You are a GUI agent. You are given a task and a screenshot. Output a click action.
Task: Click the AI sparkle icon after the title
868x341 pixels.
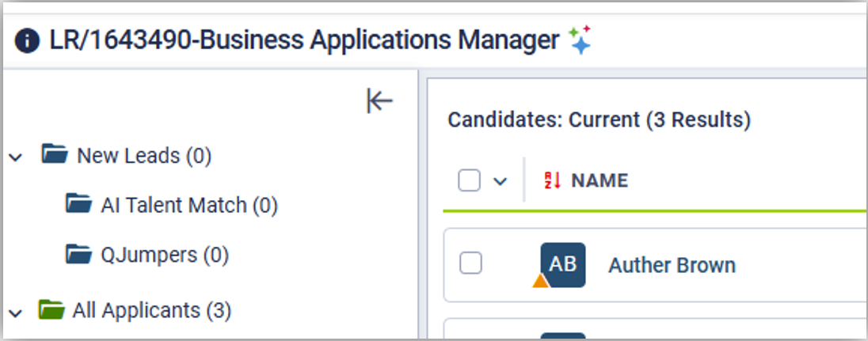pyautogui.click(x=580, y=40)
